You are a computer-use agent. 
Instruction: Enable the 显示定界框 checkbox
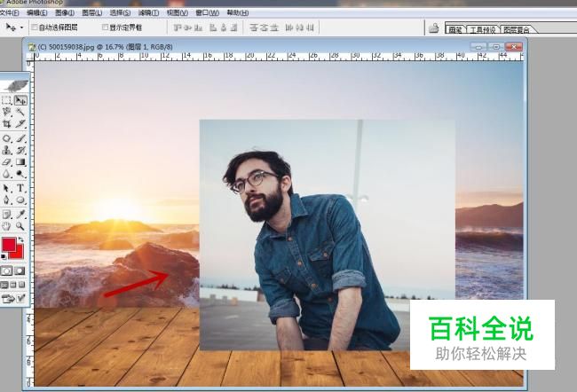click(105, 27)
